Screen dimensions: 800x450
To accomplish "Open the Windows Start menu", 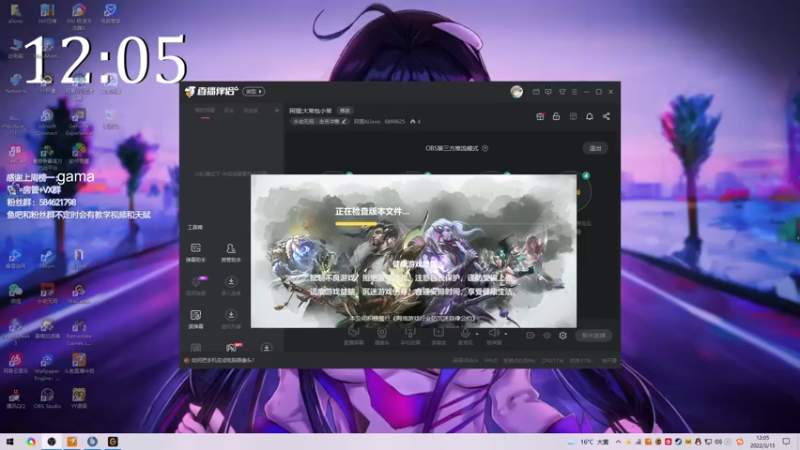I will coord(10,441).
